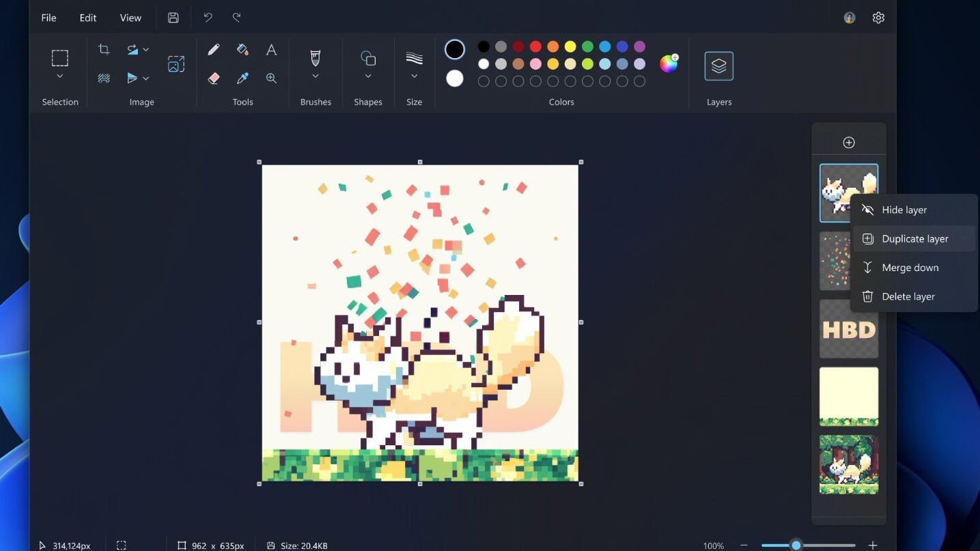Image resolution: width=980 pixels, height=551 pixels.
Task: Select the Fill bucket tool
Action: click(242, 49)
